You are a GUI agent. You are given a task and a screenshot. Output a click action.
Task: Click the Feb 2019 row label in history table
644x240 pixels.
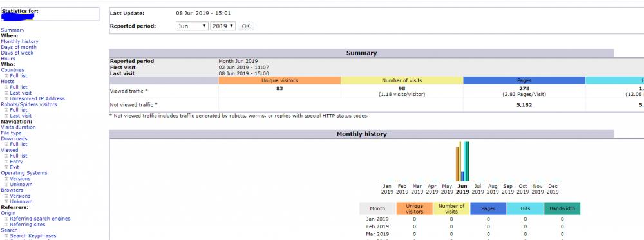[377, 227]
